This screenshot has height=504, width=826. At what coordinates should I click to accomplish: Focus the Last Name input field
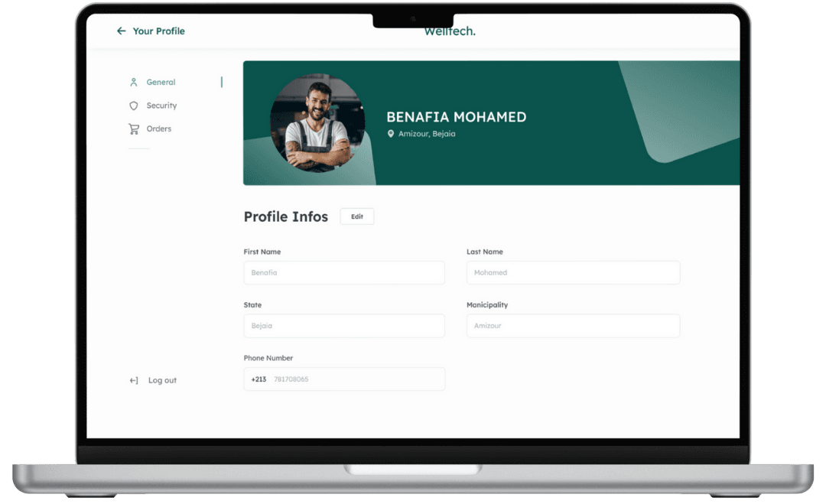(x=573, y=273)
